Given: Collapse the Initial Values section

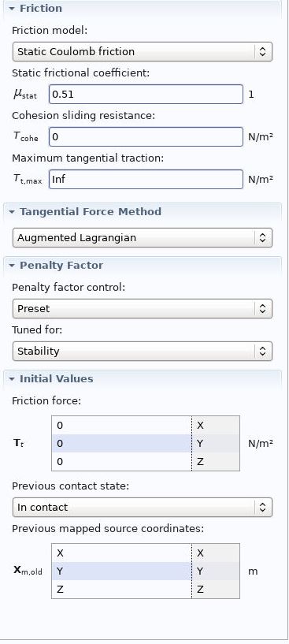Looking at the screenshot, I should pyautogui.click(x=12, y=378).
